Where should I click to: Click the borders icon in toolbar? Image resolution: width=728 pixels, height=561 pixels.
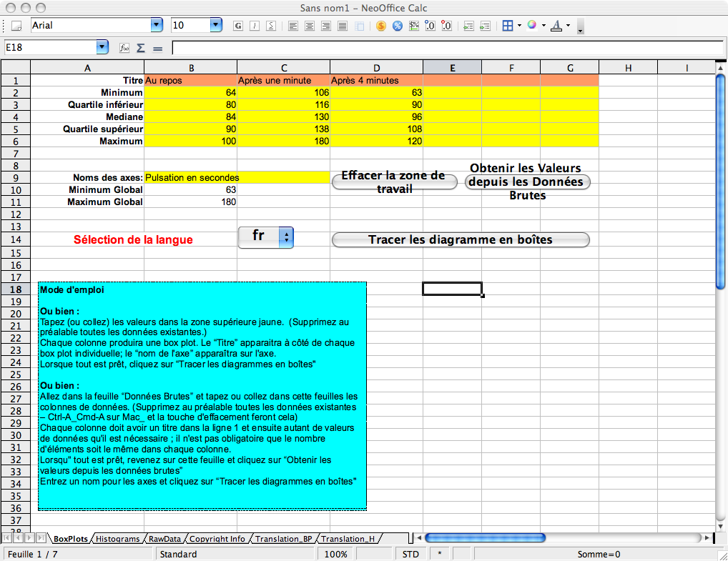point(507,26)
